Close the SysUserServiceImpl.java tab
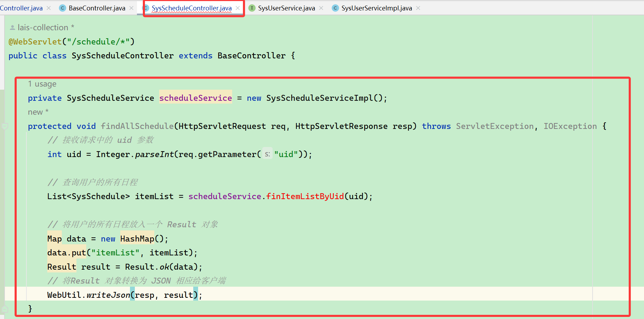This screenshot has height=319, width=644. pos(418,8)
